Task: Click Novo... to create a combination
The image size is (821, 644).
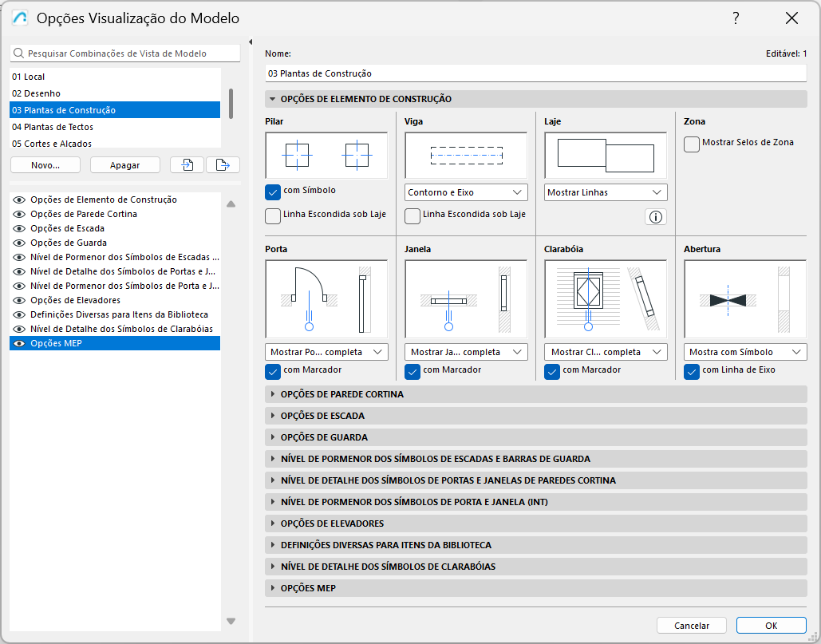Action: 43,164
